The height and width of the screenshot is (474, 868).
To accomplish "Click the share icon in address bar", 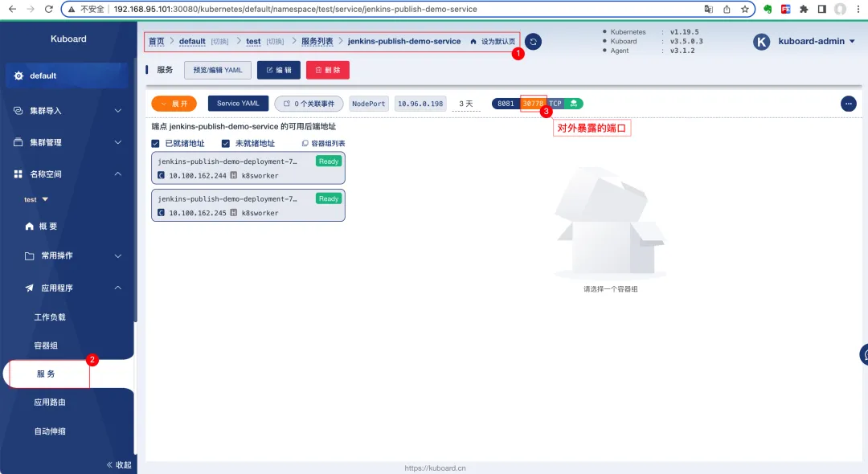I will pos(727,9).
